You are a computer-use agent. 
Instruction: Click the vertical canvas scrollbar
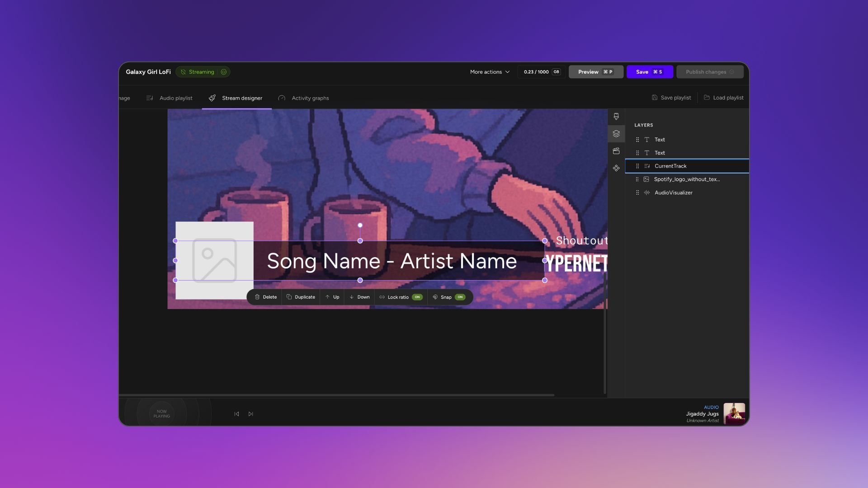[x=604, y=333]
